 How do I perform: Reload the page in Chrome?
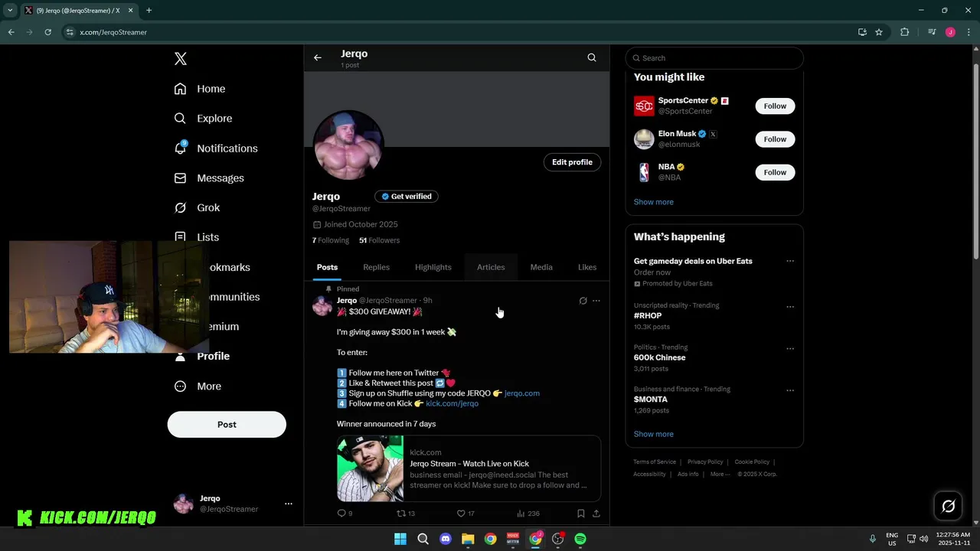click(x=47, y=32)
